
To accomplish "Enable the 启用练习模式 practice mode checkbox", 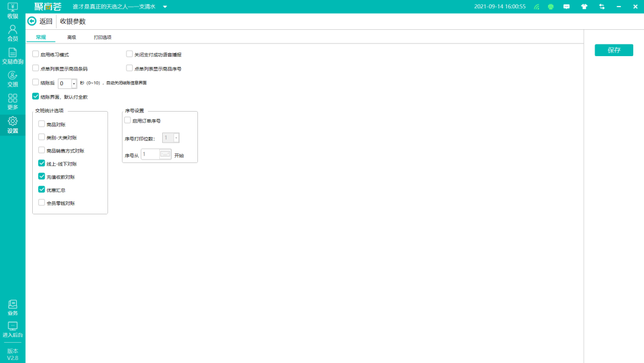I will tap(36, 54).
